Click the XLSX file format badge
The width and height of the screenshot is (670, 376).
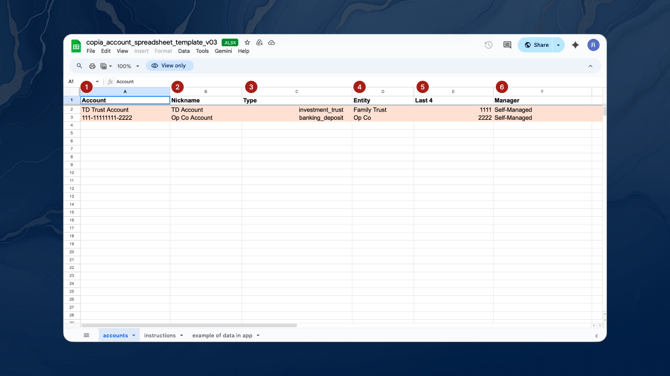point(230,42)
